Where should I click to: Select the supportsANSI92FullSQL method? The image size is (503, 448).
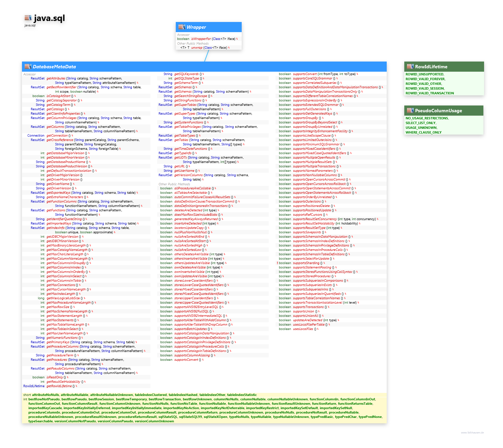coord(191,311)
